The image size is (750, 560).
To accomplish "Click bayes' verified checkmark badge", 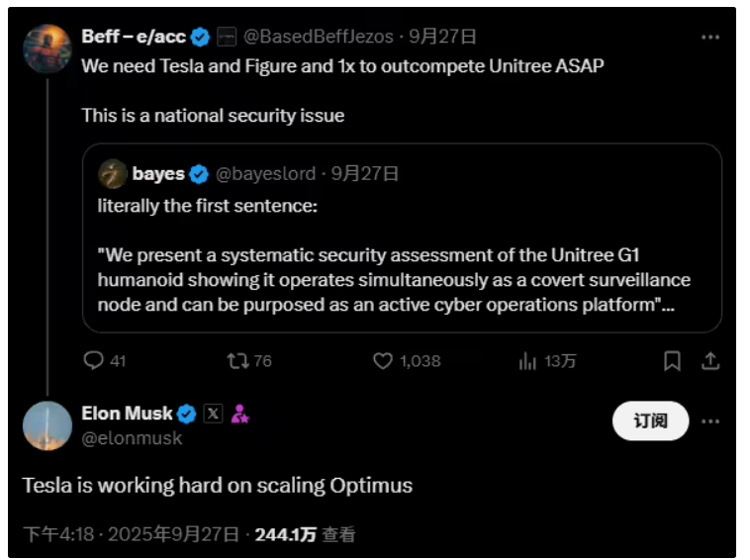I will pos(199,174).
